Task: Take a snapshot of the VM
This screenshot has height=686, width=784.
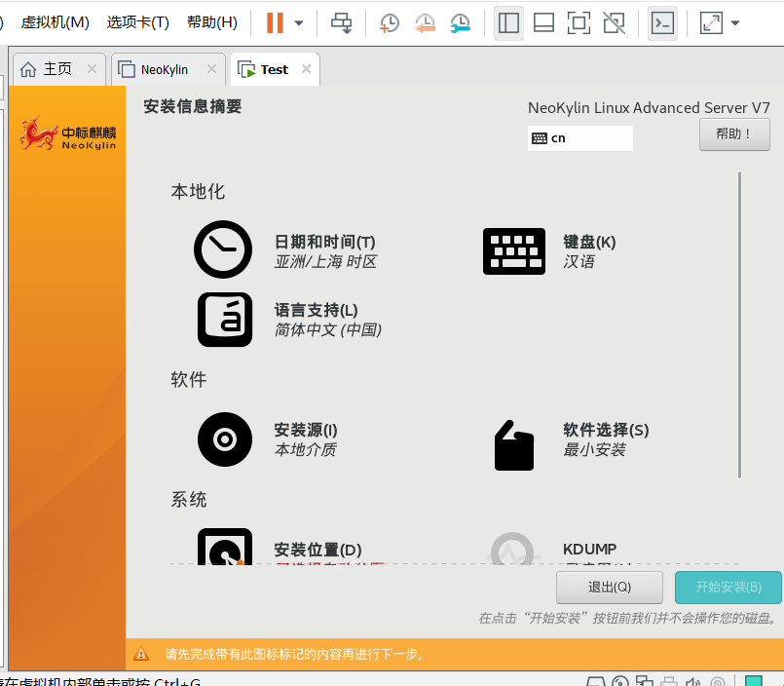Action: pos(389,21)
